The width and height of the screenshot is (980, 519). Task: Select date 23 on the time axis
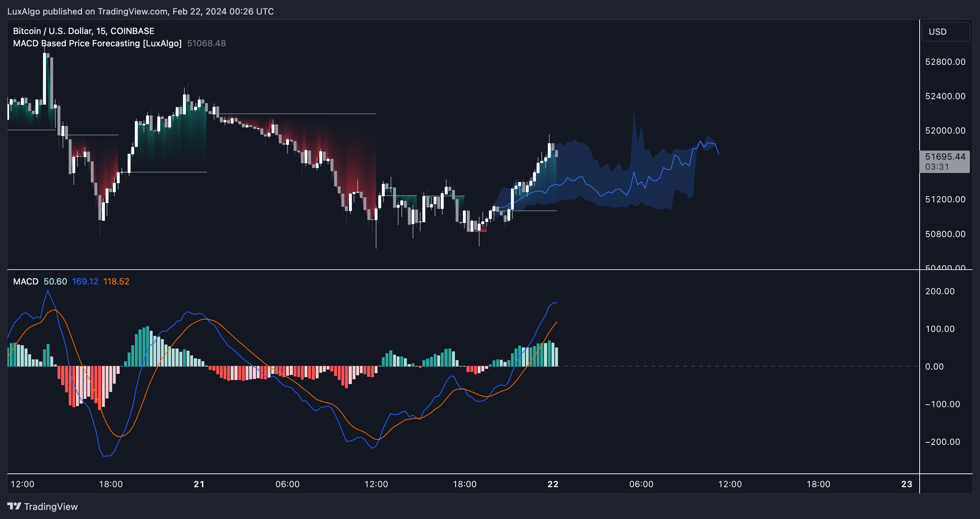click(x=907, y=484)
